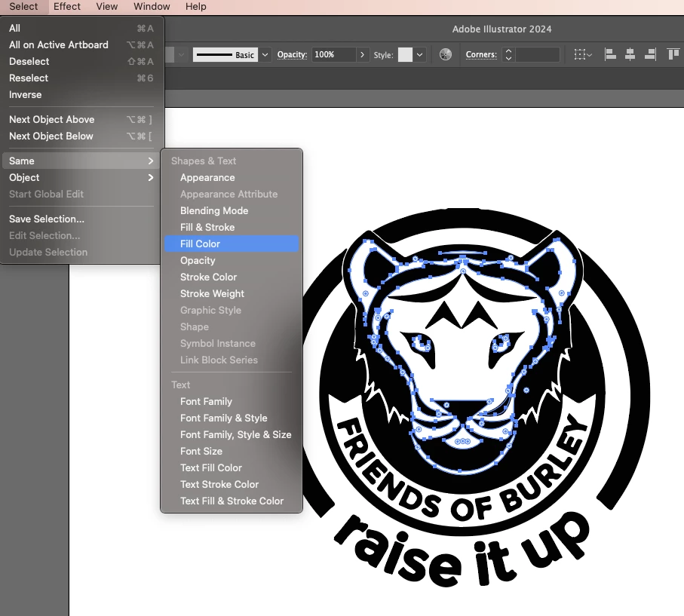The width and height of the screenshot is (684, 616).
Task: Select Same Fill & Stroke option
Action: point(232,227)
